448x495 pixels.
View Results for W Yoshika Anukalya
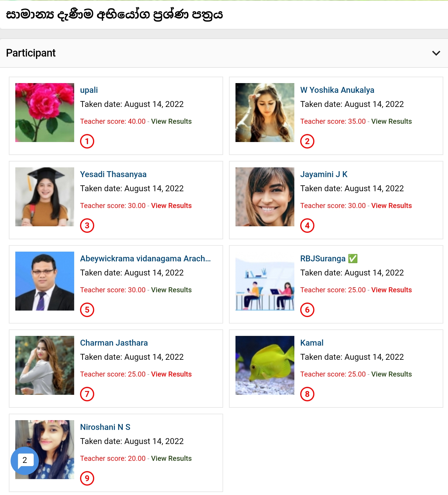click(391, 121)
